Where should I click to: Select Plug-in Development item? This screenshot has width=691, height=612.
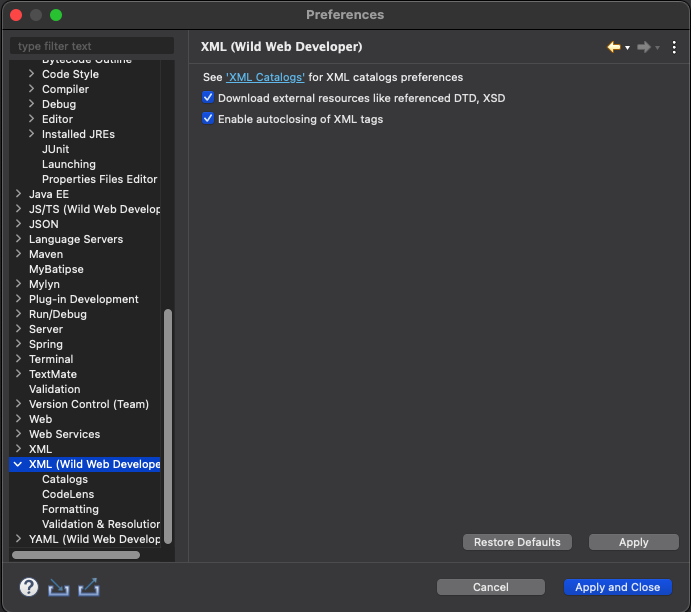tap(84, 299)
